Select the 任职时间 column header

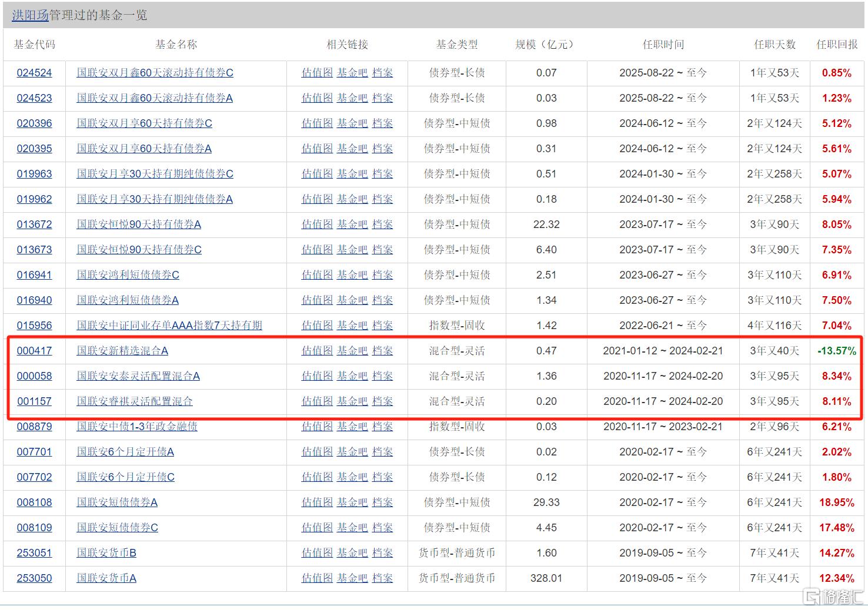pos(663,45)
